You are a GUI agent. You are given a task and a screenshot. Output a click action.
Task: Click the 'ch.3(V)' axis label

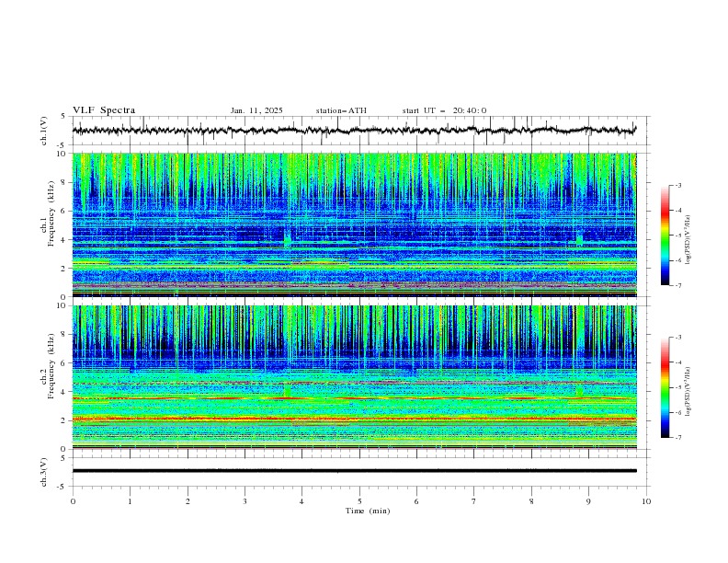[x=44, y=472]
